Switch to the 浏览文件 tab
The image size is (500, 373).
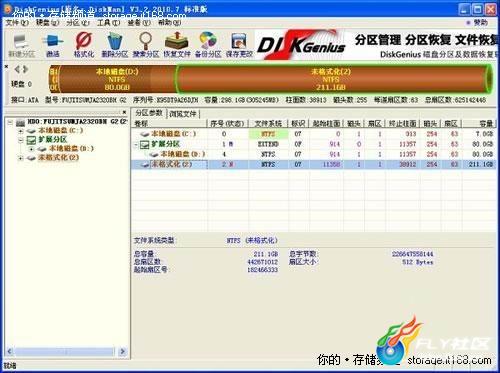183,114
